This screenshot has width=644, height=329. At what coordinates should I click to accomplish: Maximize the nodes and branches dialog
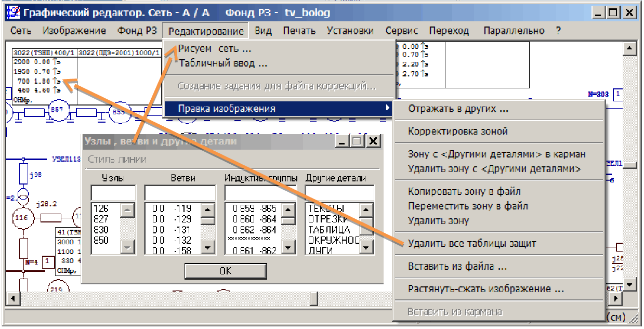click(x=357, y=141)
